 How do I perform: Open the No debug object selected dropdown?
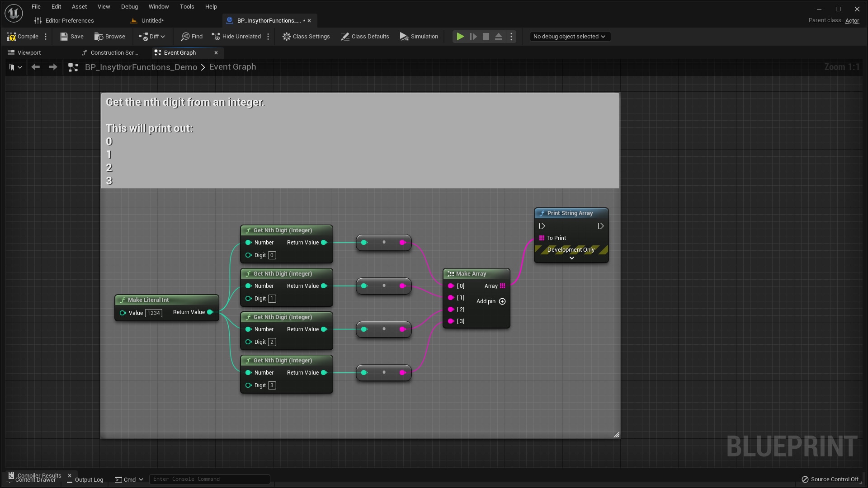point(570,36)
